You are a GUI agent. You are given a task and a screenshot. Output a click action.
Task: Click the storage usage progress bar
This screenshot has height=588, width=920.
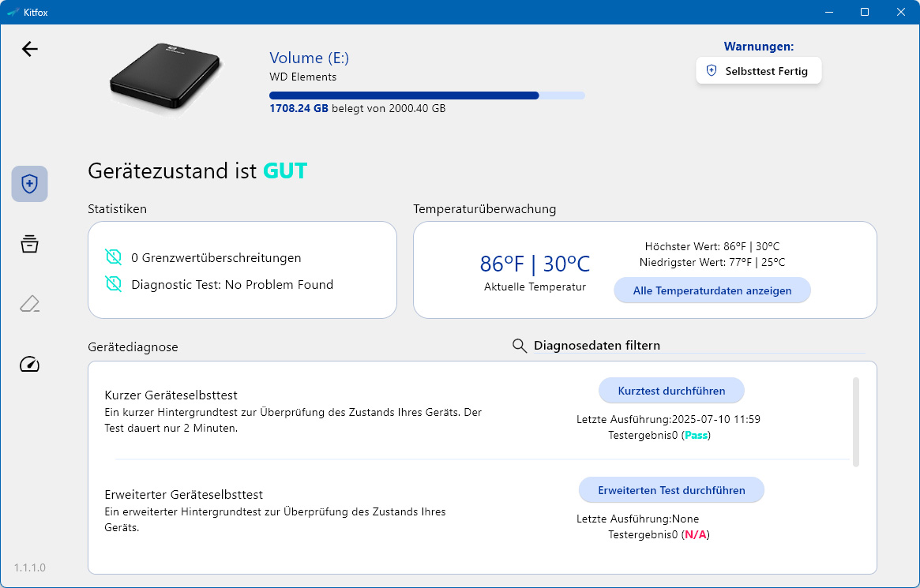(x=427, y=96)
